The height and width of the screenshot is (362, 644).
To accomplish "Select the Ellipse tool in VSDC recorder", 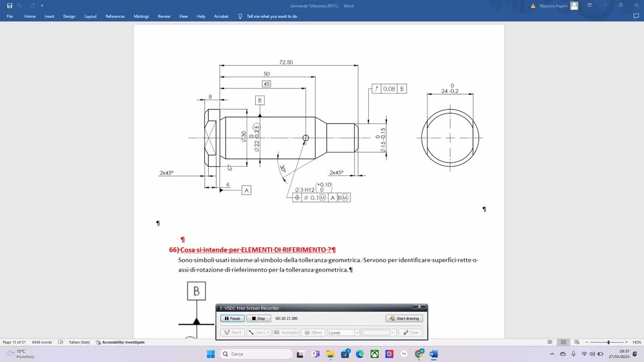I will coord(313,332).
